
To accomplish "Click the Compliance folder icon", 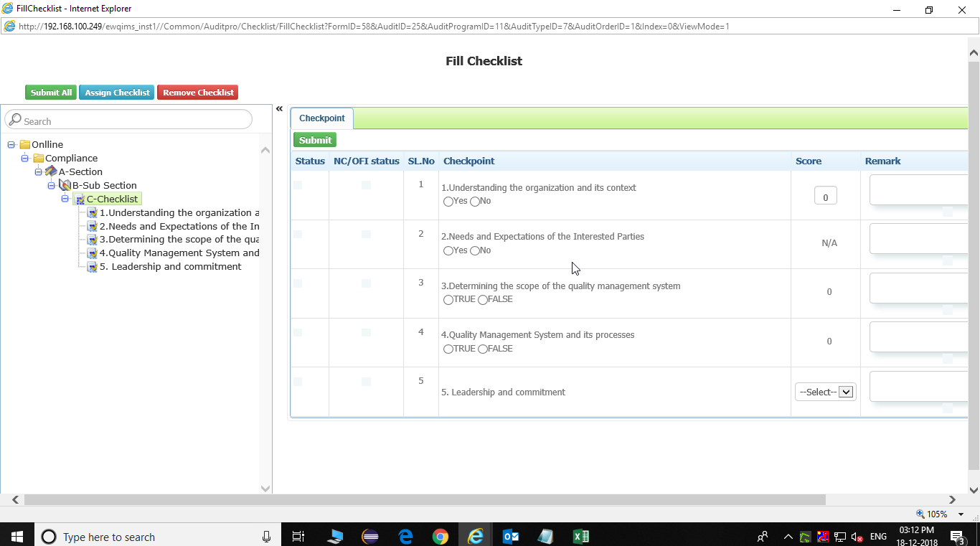I will pos(39,159).
